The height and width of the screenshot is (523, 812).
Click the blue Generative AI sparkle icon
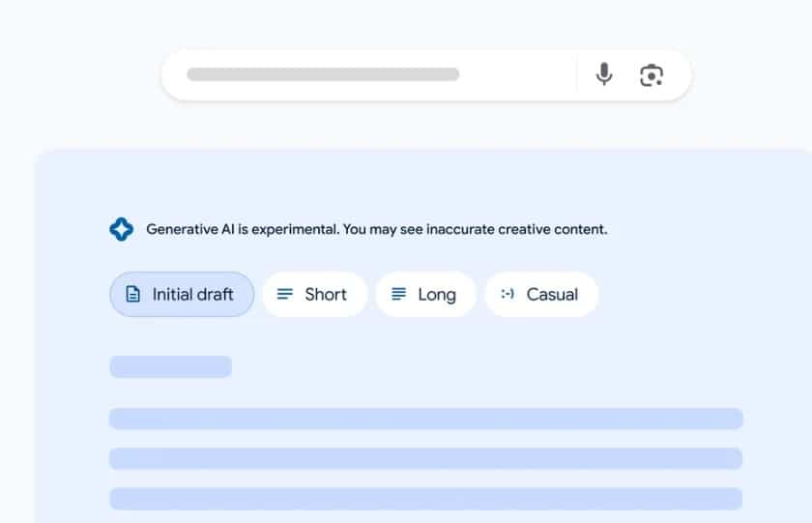(121, 229)
